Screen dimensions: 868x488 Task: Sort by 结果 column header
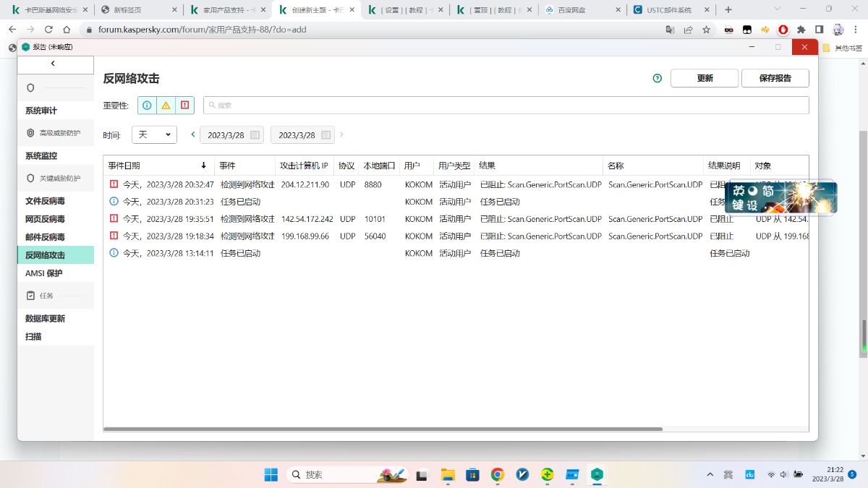tap(539, 166)
